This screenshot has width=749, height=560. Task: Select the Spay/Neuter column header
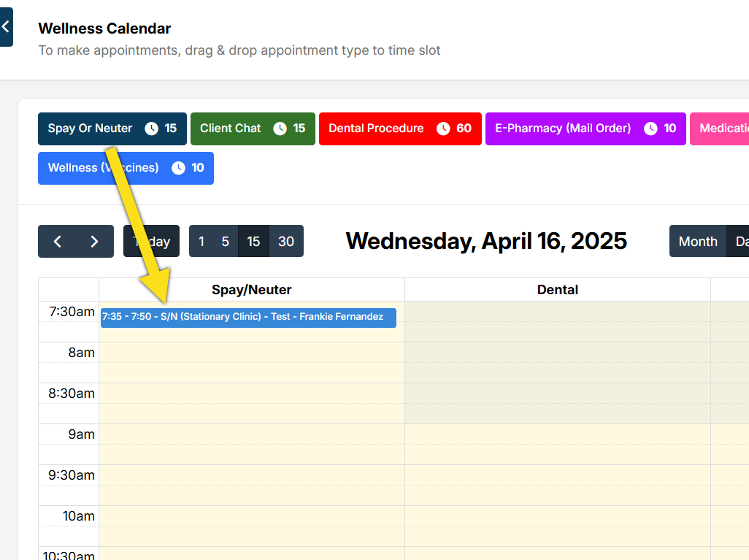pyautogui.click(x=251, y=290)
